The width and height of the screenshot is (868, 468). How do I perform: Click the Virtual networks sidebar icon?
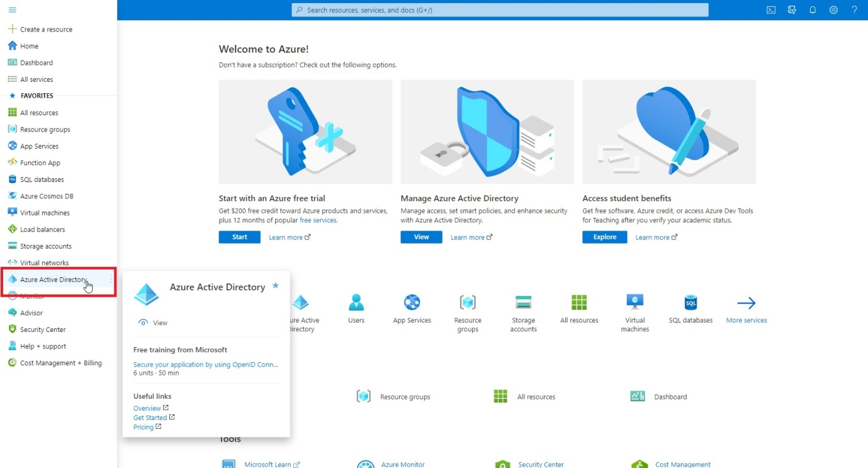tap(12, 263)
